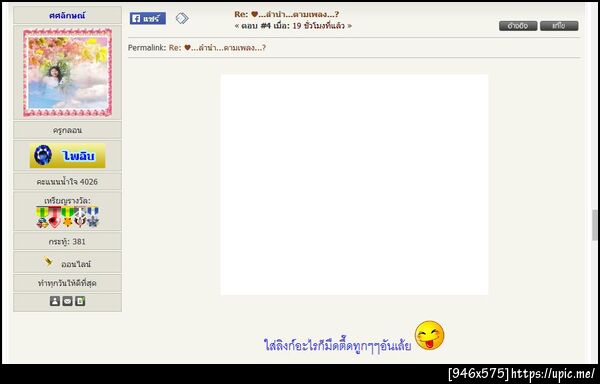Click the tongue-out smiley emoji
This screenshot has height=384, width=600.
pos(430,335)
